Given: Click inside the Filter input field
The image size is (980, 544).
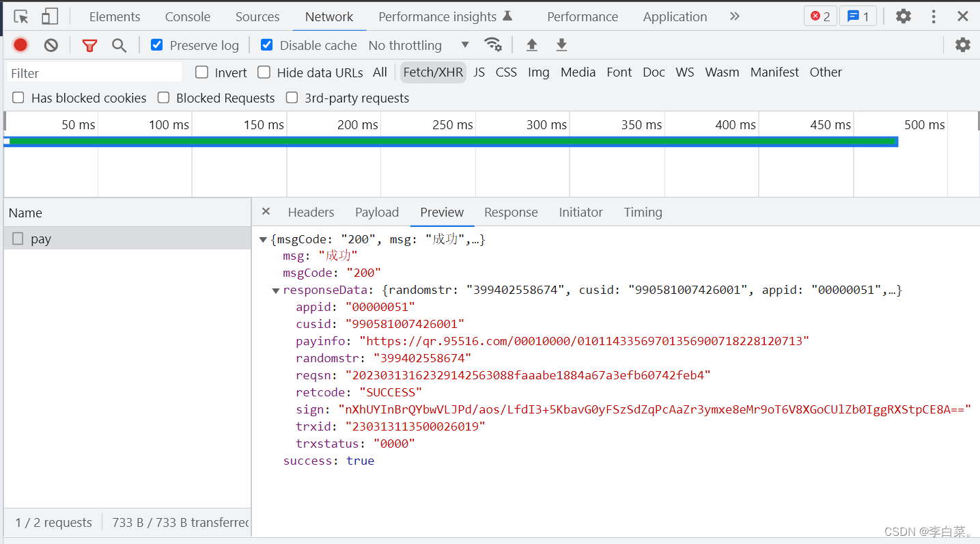Looking at the screenshot, I should (94, 72).
